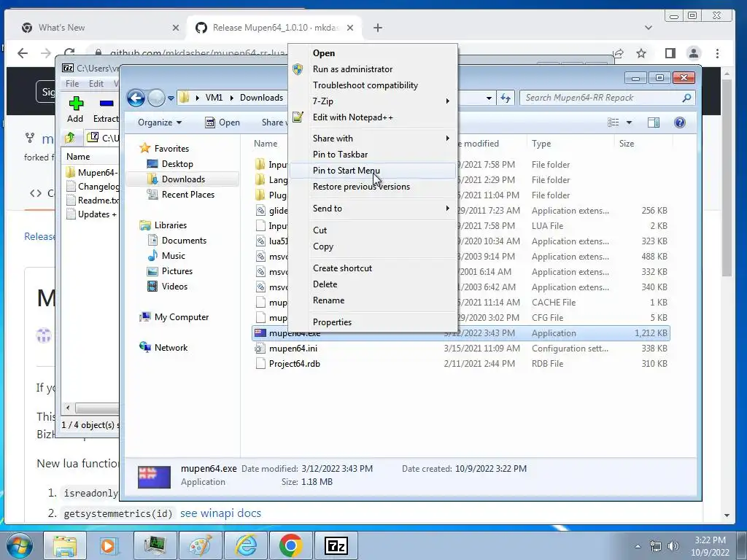Click the Internet Explorer taskbar icon
The height and width of the screenshot is (560, 747).
click(246, 545)
